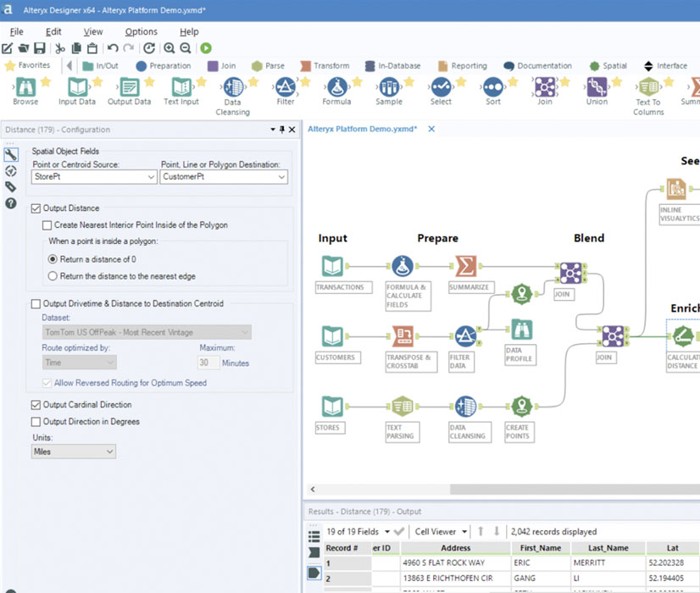Image resolution: width=700 pixels, height=593 pixels.
Task: Choose the Select tool in palette
Action: [441, 87]
